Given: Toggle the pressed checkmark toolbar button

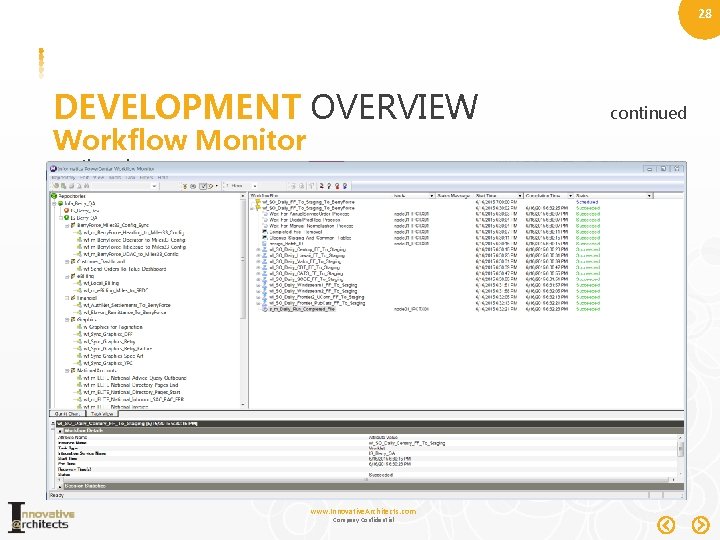Looking at the screenshot, I should coord(203,186).
